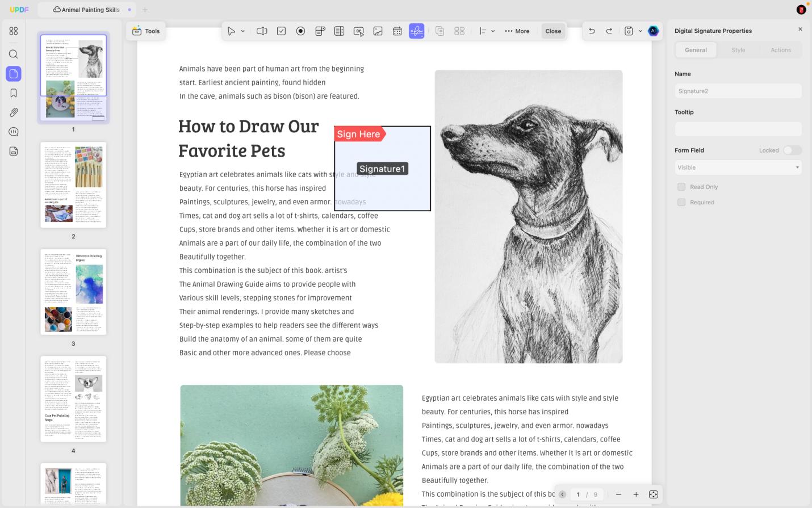
Task: Select the pointer selection tool
Action: click(x=231, y=31)
